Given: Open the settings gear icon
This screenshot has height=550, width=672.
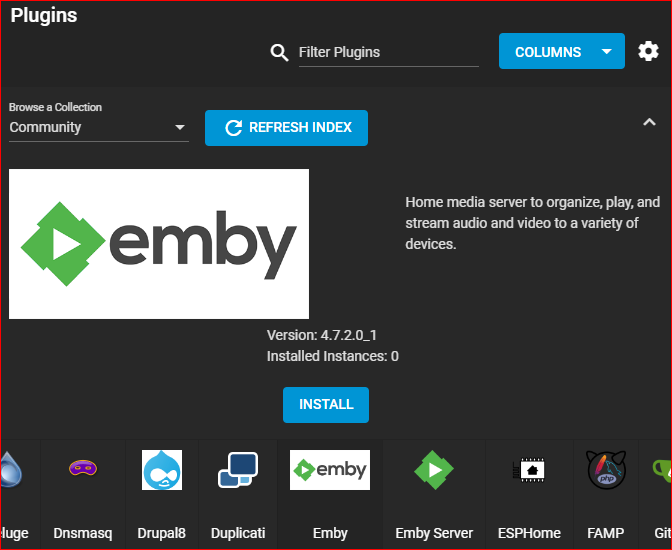Looking at the screenshot, I should pyautogui.click(x=648, y=51).
